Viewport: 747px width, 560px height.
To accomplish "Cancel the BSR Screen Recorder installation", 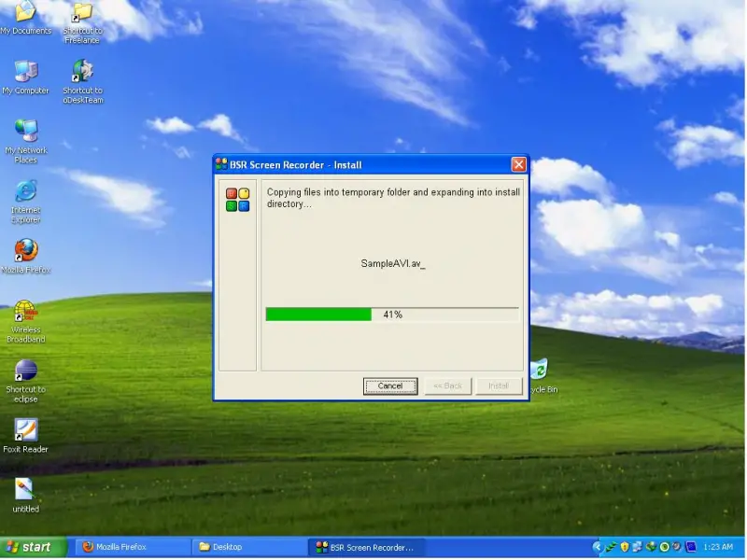I will point(390,386).
